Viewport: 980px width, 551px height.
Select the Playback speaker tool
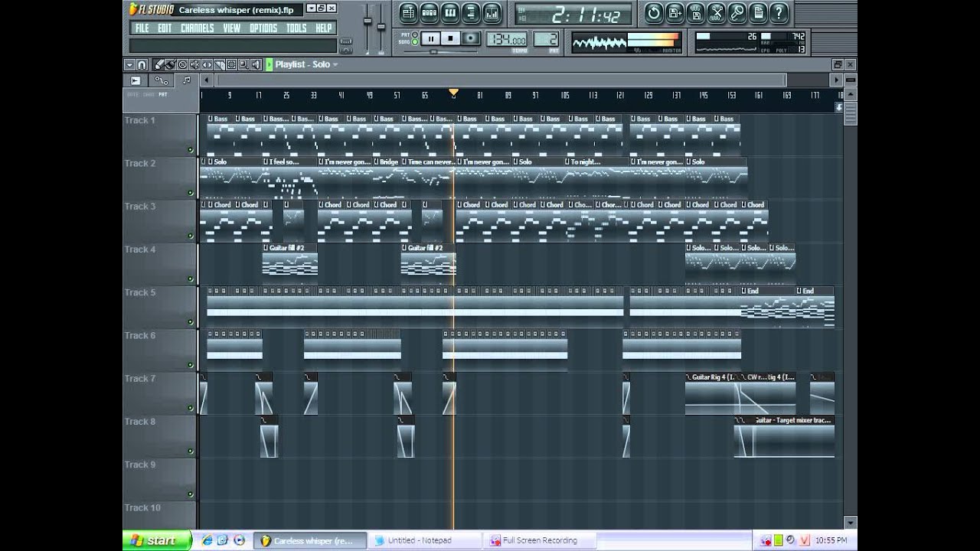point(256,64)
